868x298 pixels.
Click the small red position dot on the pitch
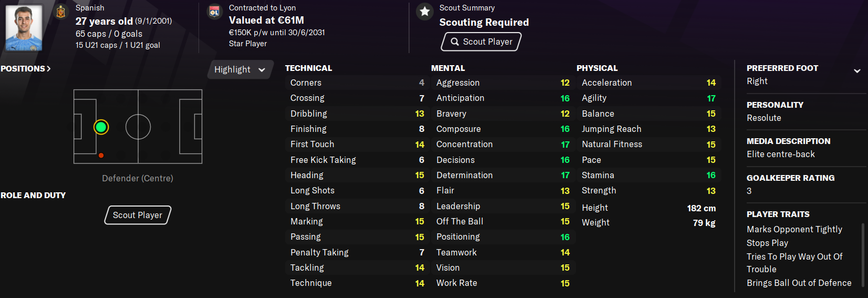[101, 156]
